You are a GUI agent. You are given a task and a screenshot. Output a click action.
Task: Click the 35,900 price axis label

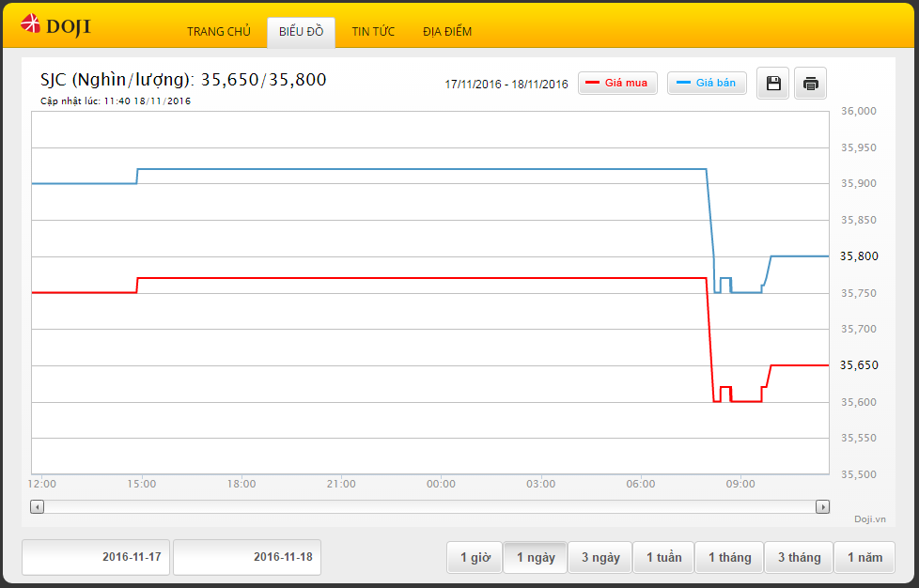click(x=859, y=183)
